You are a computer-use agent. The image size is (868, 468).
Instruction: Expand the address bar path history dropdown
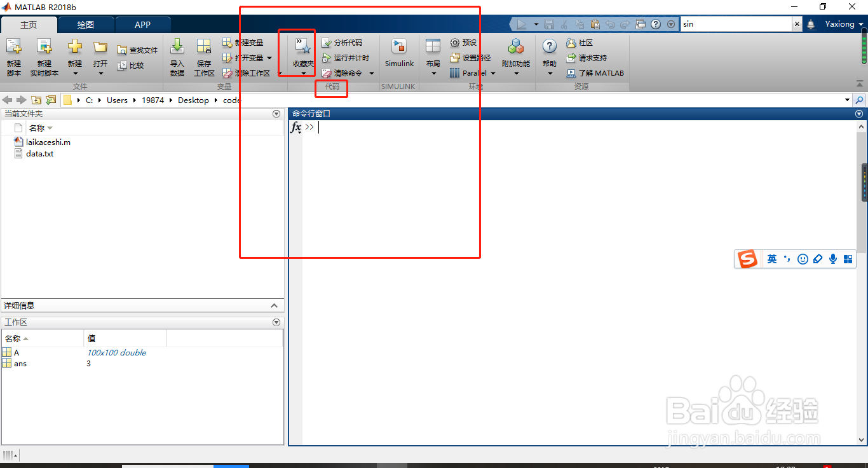point(847,100)
